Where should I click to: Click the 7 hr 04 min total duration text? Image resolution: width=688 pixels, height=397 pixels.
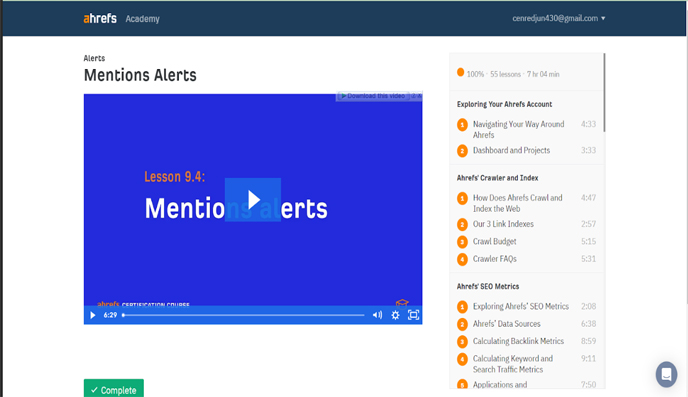pyautogui.click(x=543, y=74)
